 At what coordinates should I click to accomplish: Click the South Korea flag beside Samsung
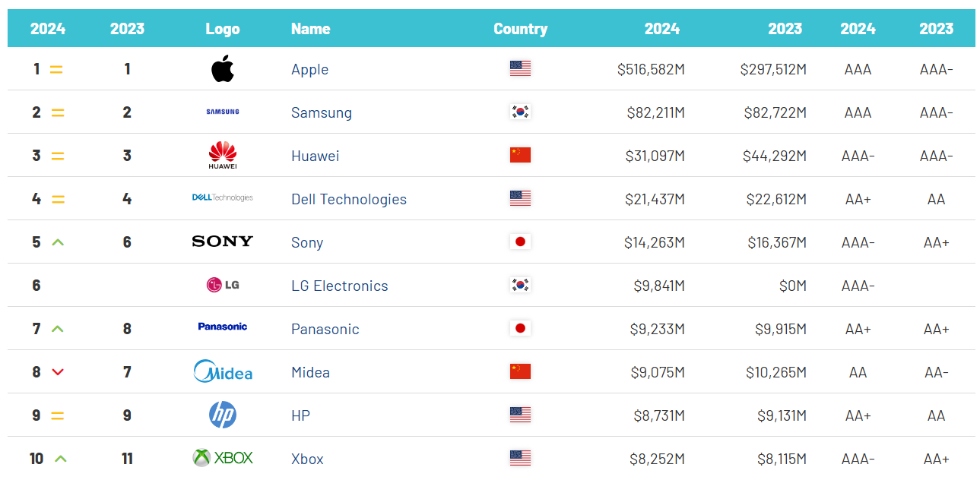[520, 112]
